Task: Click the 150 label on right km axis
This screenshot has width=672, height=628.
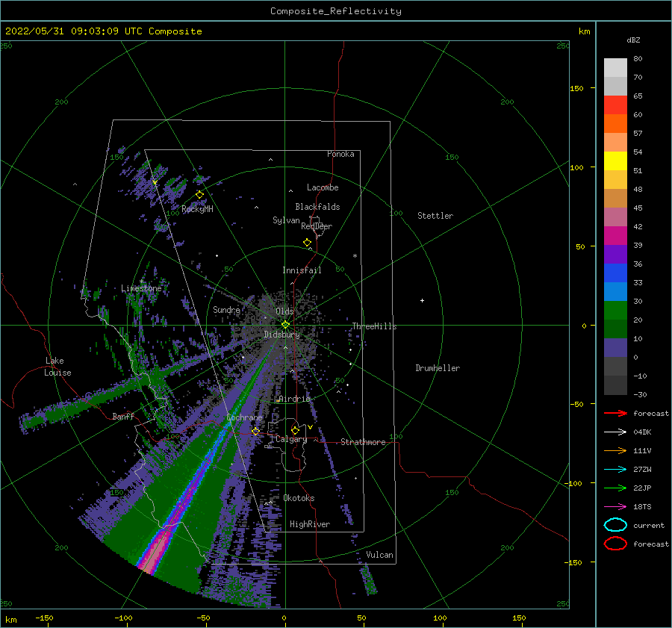Action: pos(576,88)
